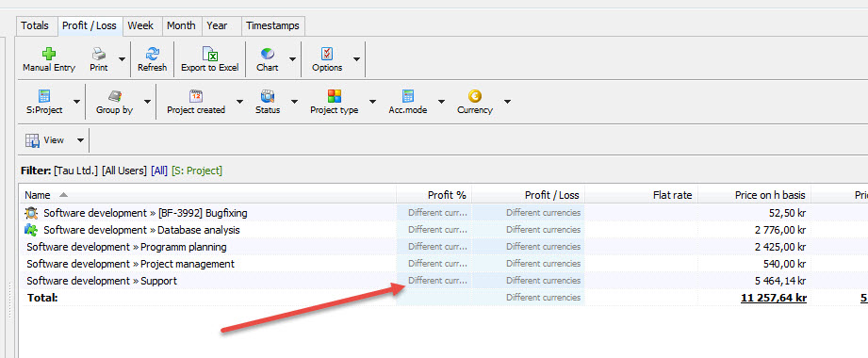The width and height of the screenshot is (868, 358).
Task: Open the Acc.mode dropdown arrow
Action: coord(441,101)
